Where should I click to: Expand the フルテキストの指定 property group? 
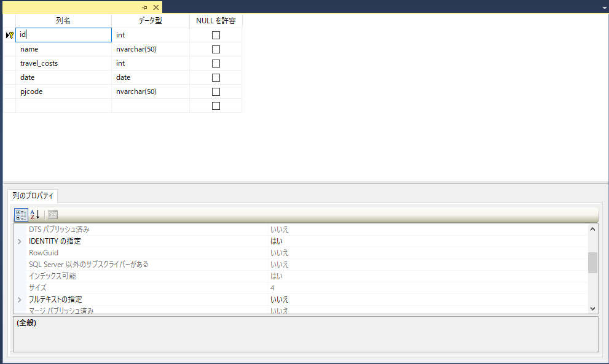click(20, 300)
